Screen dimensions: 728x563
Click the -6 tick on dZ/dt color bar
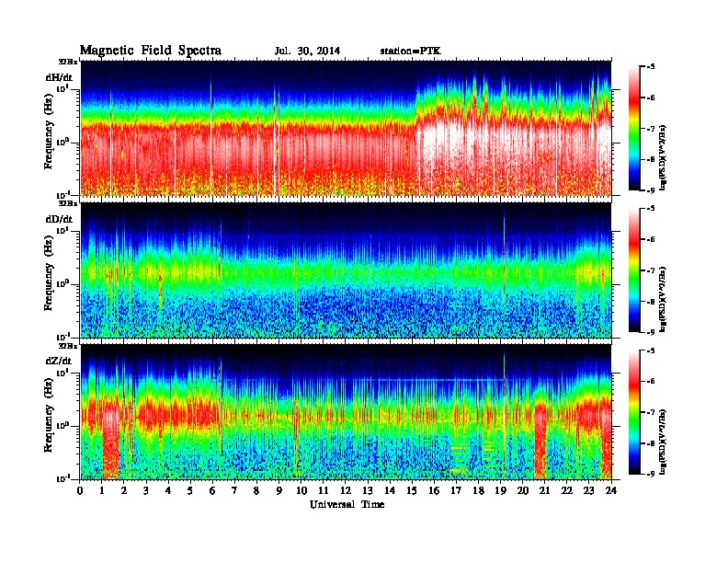click(x=652, y=382)
